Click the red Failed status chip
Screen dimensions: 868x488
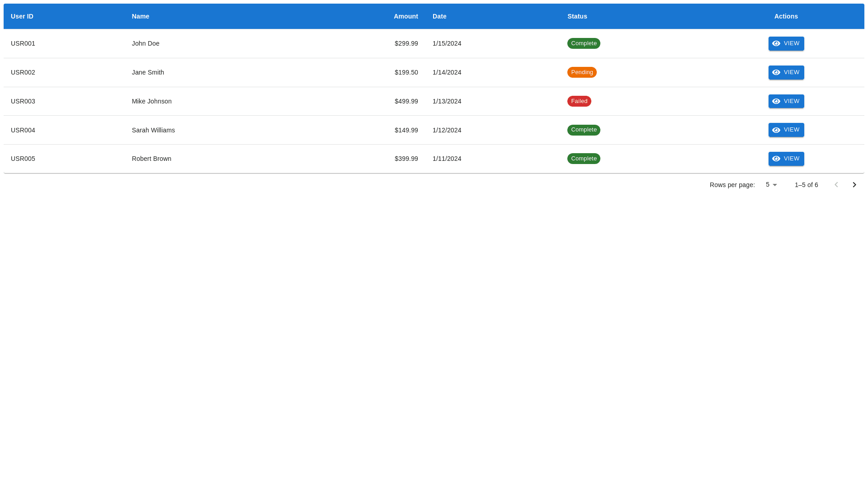(579, 101)
